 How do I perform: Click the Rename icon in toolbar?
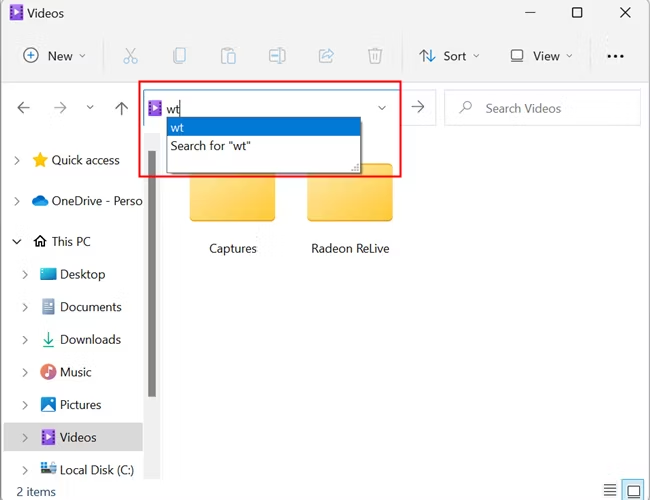pos(277,56)
